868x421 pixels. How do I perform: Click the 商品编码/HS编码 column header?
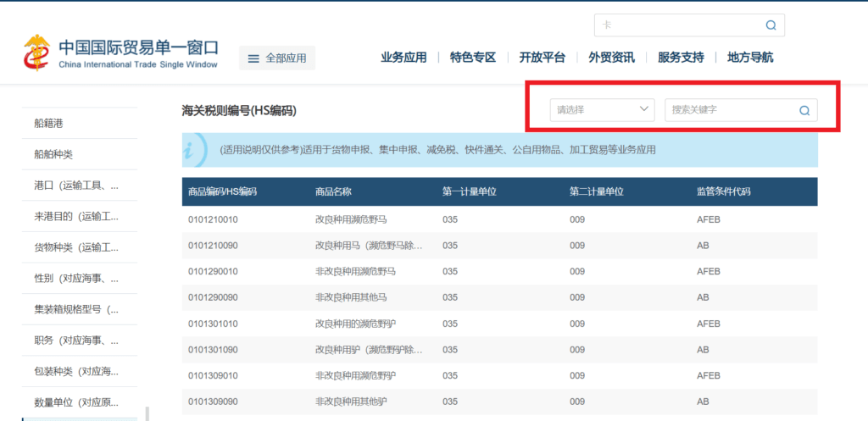click(x=223, y=192)
